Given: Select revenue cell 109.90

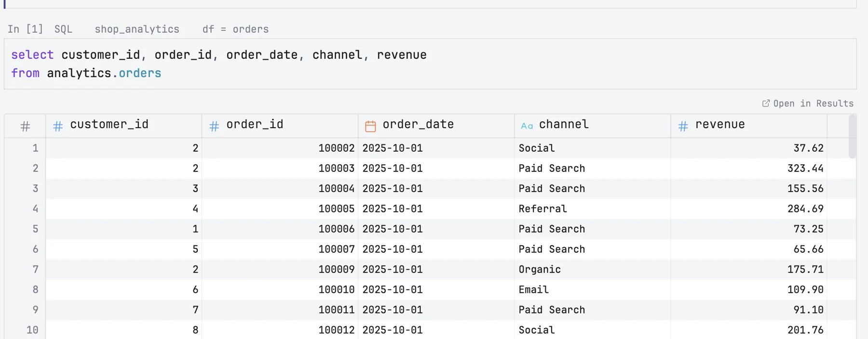Looking at the screenshot, I should coord(748,290).
